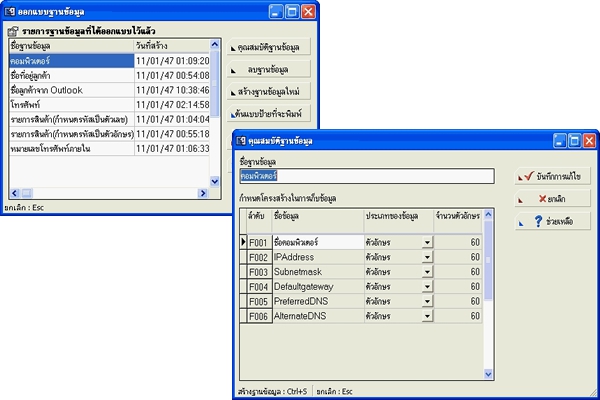
Task: Click the AlternateDNS field name cell
Action: point(318,316)
